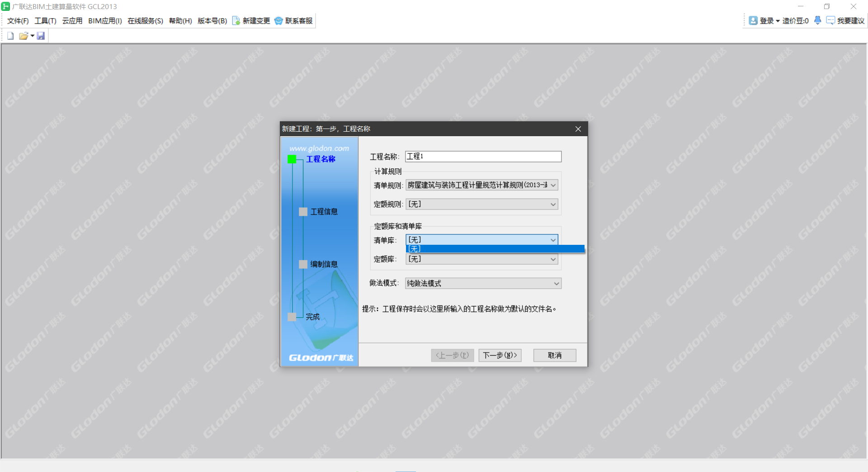
Task: Open the 工具(T) menu
Action: pos(45,21)
